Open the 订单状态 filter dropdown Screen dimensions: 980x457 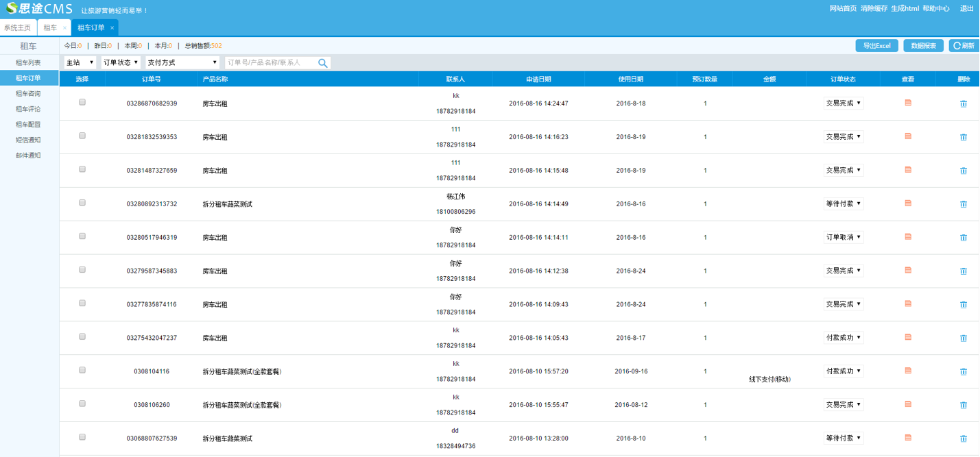pyautogui.click(x=121, y=62)
